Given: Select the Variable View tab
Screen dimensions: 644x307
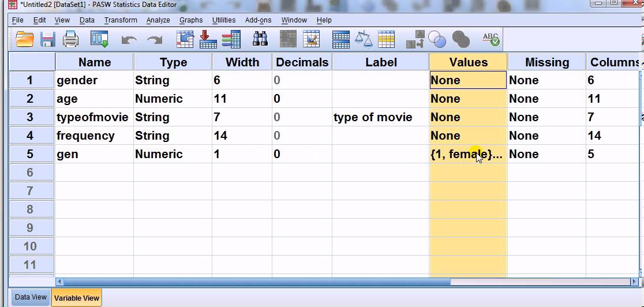Looking at the screenshot, I should [x=76, y=298].
